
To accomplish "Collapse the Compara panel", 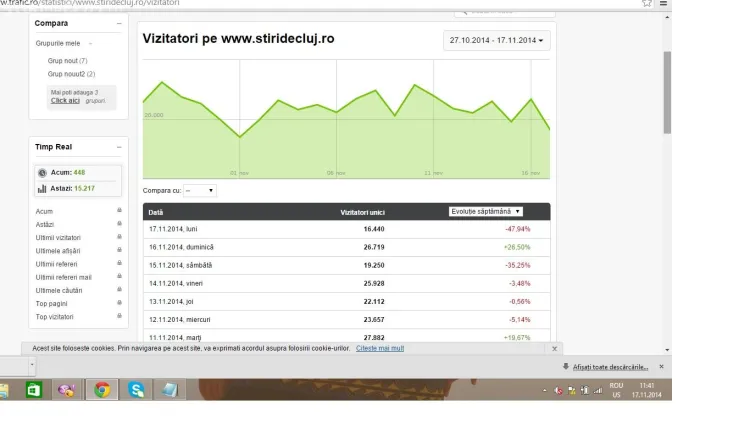I will click(x=119, y=23).
